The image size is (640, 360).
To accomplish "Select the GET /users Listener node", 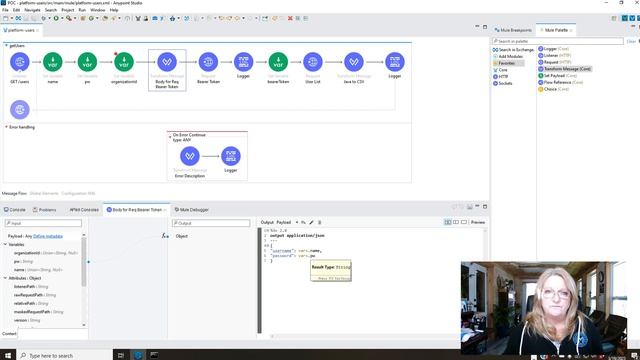I will pyautogui.click(x=20, y=62).
